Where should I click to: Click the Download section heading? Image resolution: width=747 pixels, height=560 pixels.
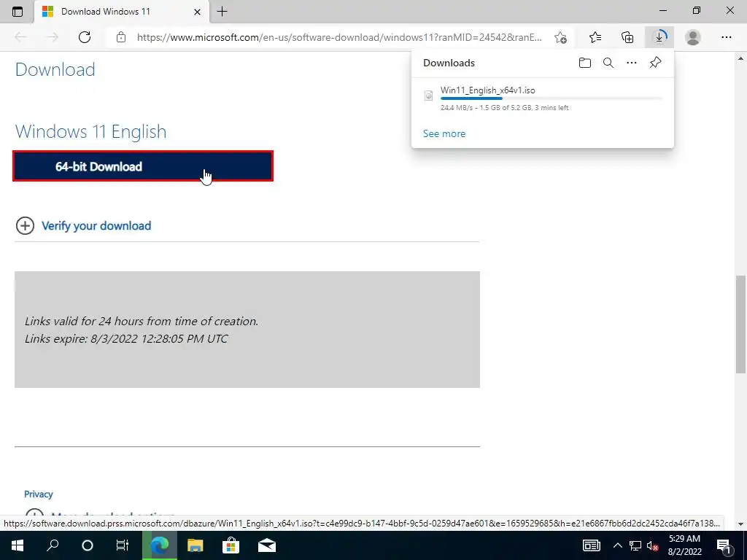(x=55, y=69)
